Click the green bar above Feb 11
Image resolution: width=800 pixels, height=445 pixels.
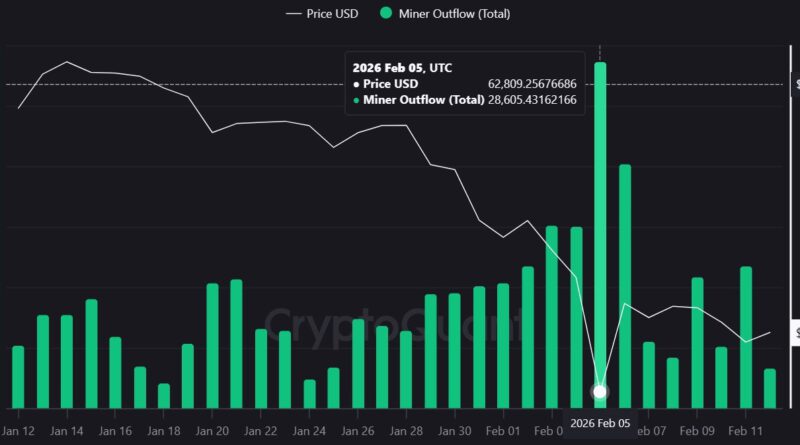(x=746, y=337)
